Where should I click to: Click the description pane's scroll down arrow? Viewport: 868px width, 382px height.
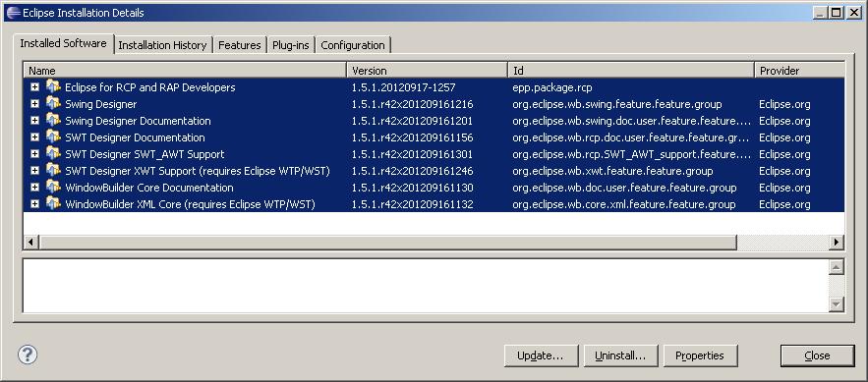click(837, 303)
